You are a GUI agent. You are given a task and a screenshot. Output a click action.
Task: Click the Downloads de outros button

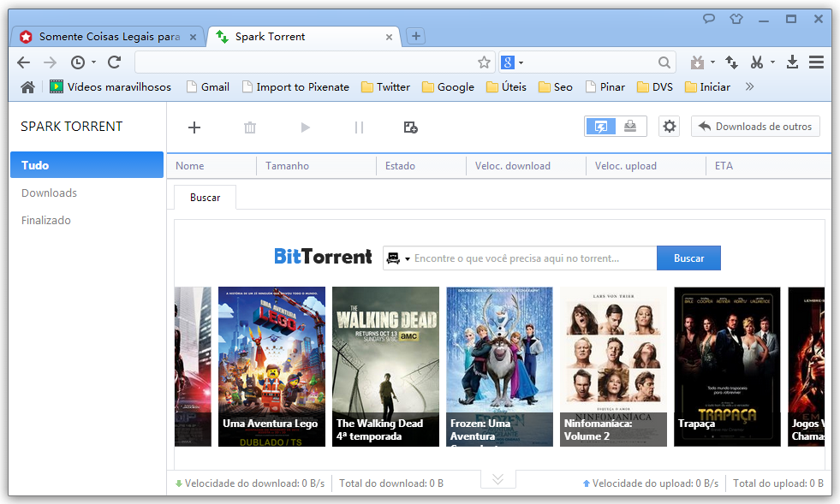[x=755, y=127]
